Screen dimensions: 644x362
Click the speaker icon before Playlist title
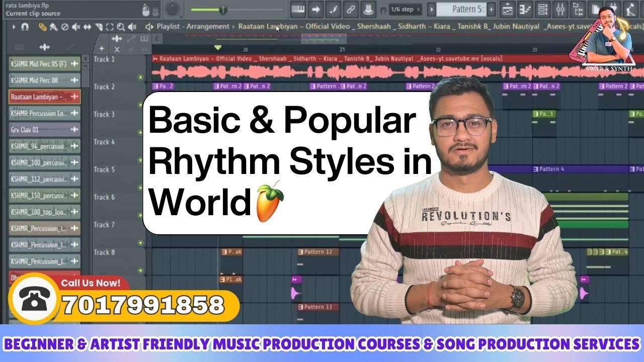click(x=149, y=27)
